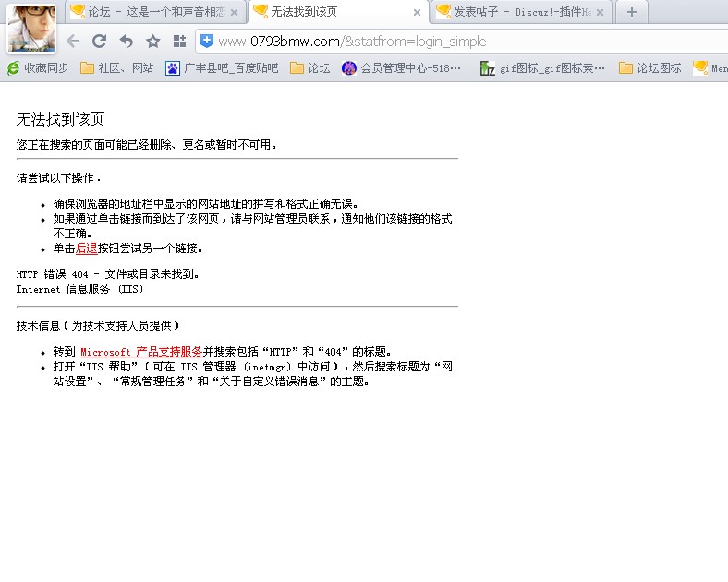Close the 无法找到该页 tab

tap(417, 13)
